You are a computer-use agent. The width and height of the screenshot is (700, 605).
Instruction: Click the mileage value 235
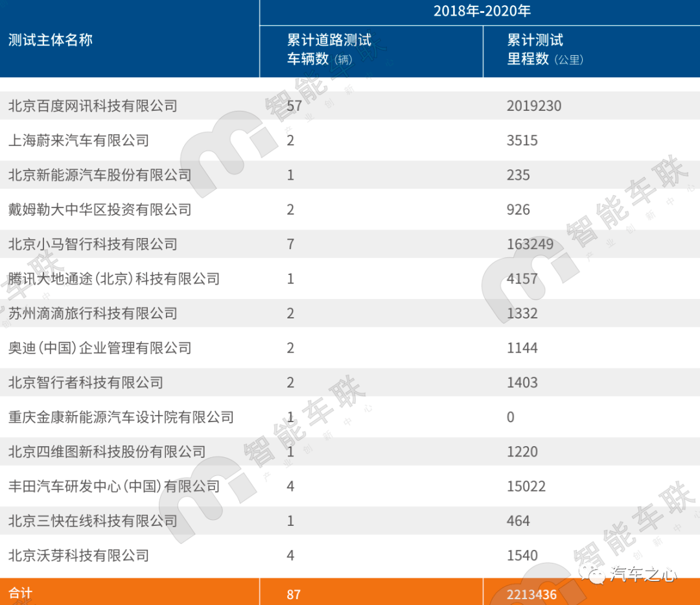[518, 175]
